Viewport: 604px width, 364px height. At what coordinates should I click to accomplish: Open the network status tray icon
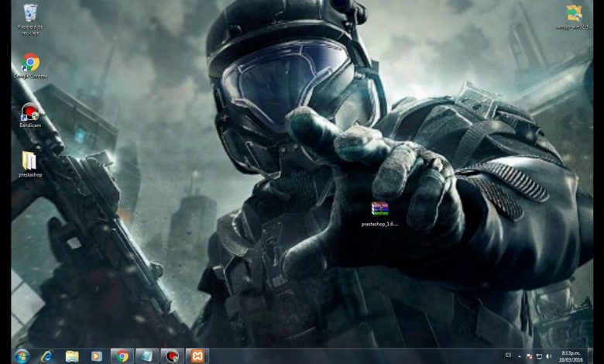[539, 355]
